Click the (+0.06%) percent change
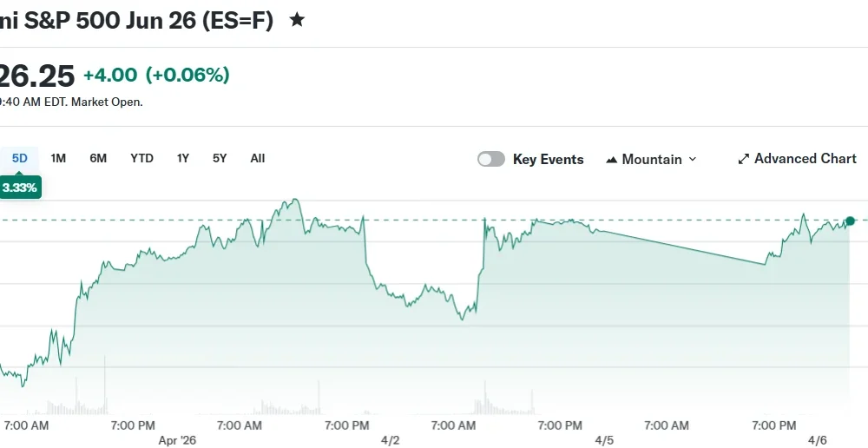Image resolution: width=868 pixels, height=448 pixels. [x=187, y=75]
